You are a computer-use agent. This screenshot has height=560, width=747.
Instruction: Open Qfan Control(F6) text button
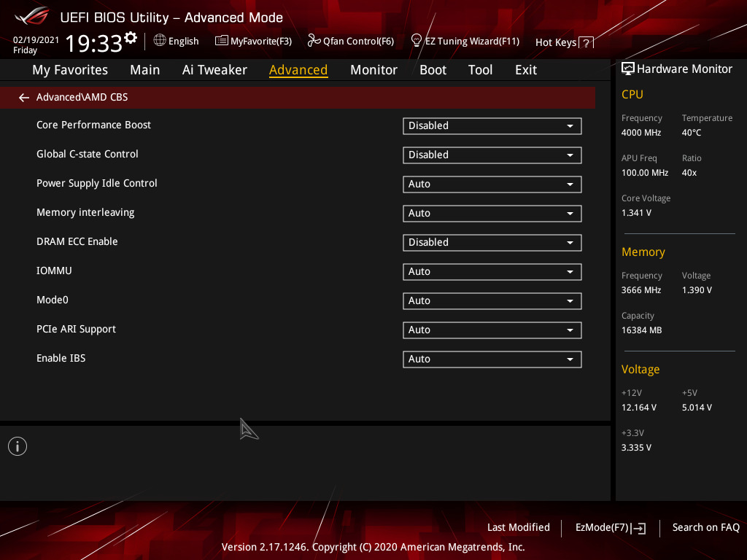[x=358, y=42]
